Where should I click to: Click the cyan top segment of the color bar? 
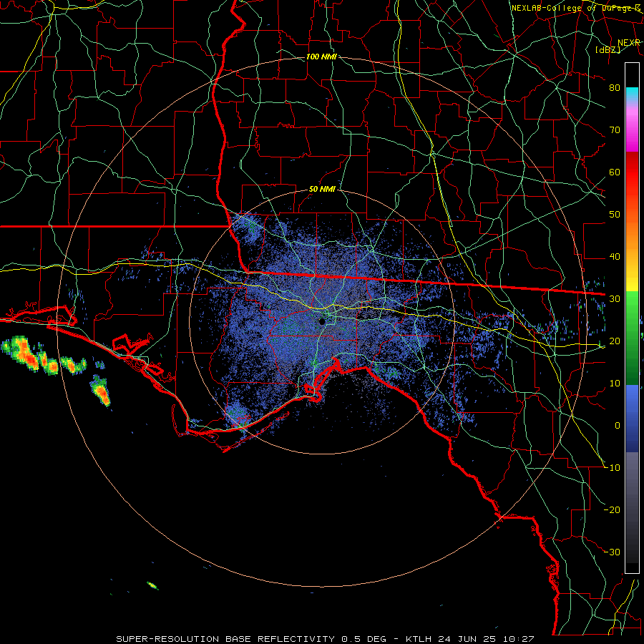tap(632, 94)
